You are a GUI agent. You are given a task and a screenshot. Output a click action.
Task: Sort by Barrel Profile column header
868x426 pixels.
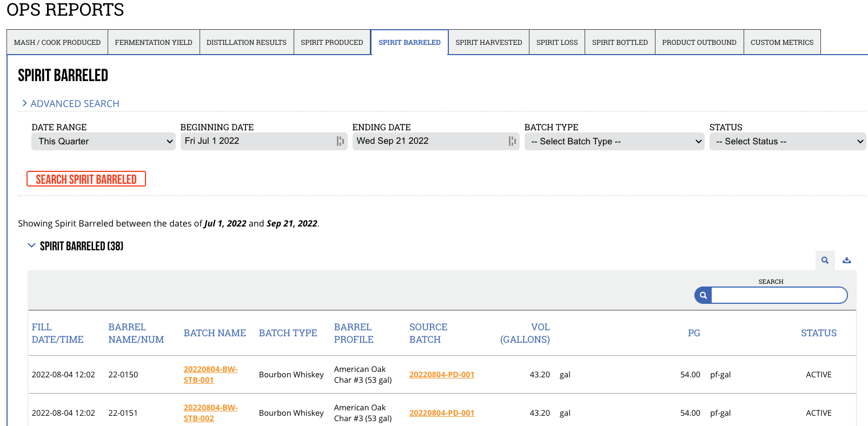354,333
